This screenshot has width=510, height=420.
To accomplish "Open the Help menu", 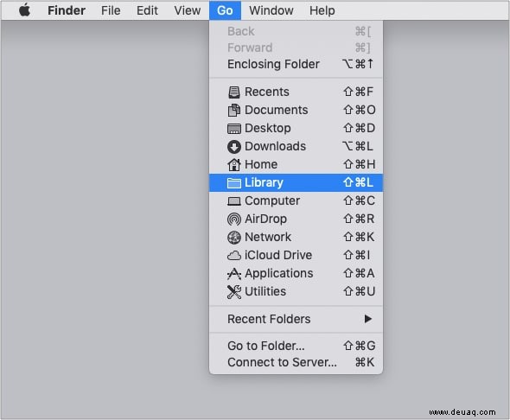I will click(x=322, y=10).
